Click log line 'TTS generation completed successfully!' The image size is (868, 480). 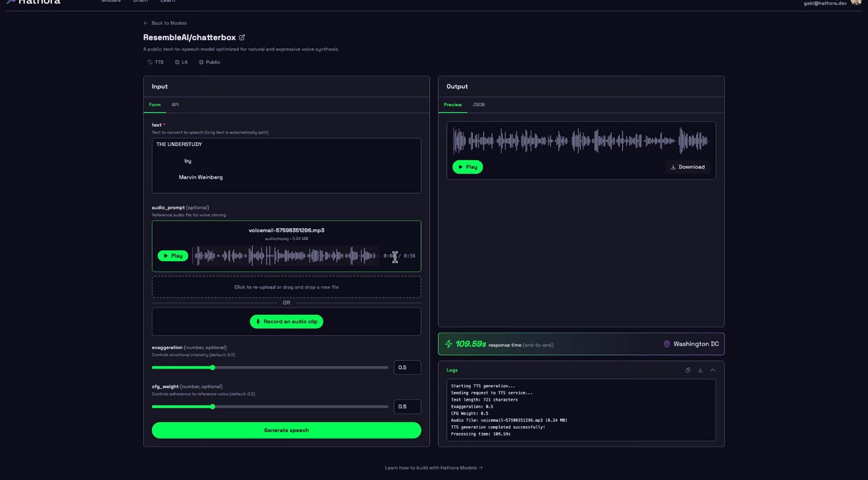(x=498, y=427)
